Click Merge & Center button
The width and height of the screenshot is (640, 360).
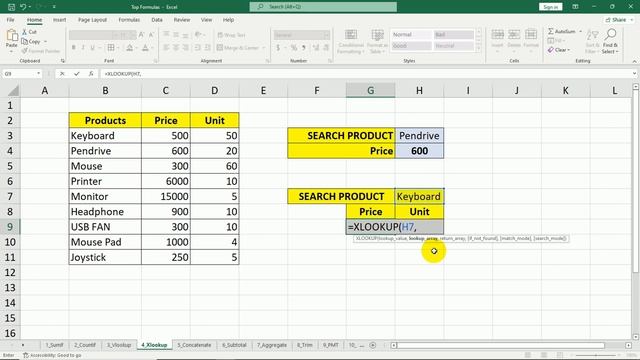[238, 48]
